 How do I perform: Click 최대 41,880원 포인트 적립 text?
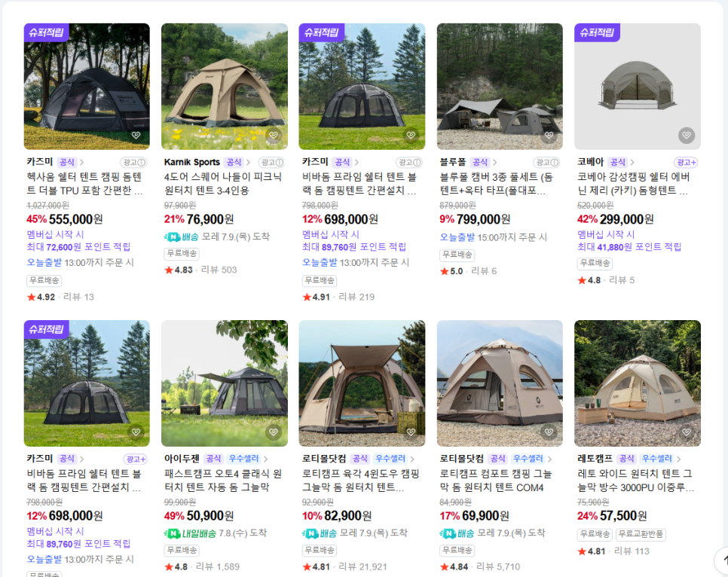coord(629,247)
